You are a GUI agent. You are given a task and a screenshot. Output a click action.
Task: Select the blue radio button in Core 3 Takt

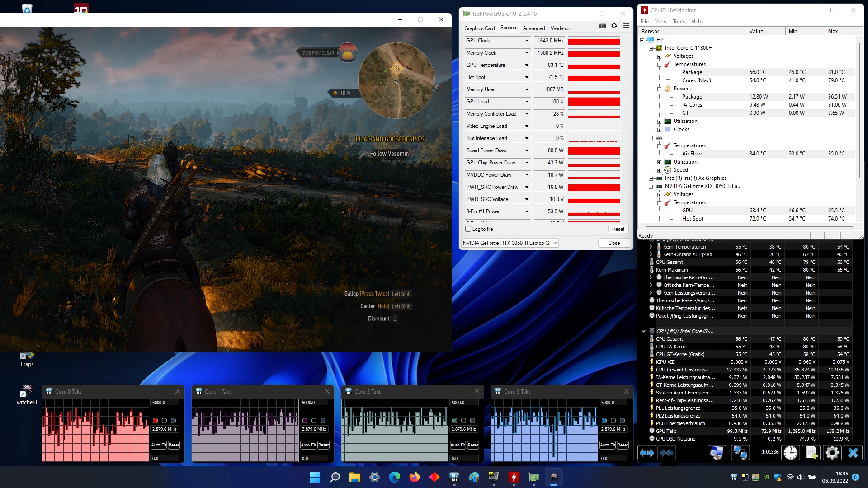pyautogui.click(x=604, y=421)
